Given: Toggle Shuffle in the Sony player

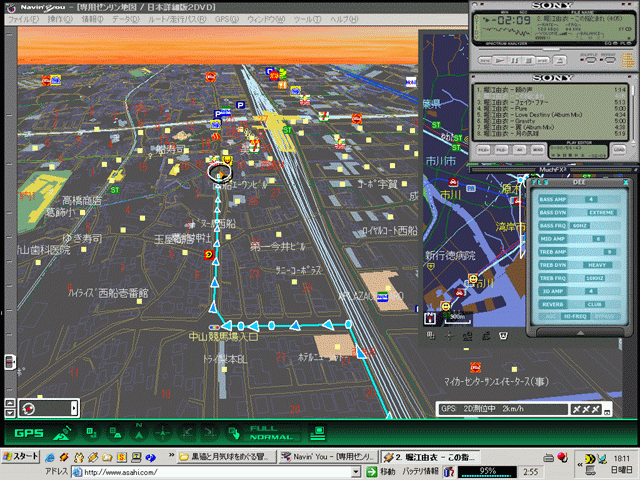Looking at the screenshot, I should point(590,60).
